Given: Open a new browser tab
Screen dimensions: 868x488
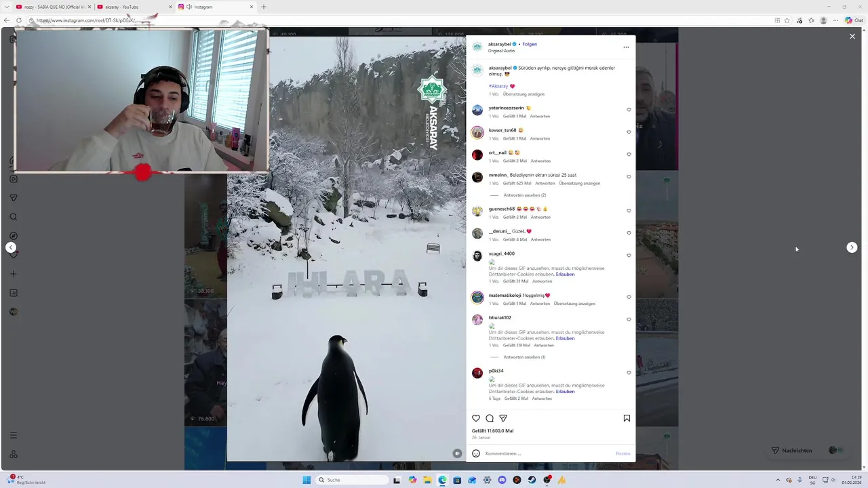Looking at the screenshot, I should [x=264, y=7].
